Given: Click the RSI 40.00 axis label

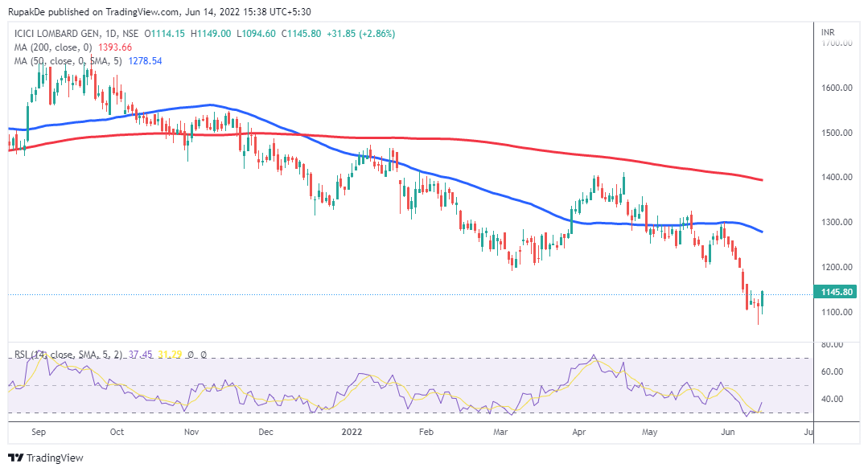Looking at the screenshot, I should [832, 399].
